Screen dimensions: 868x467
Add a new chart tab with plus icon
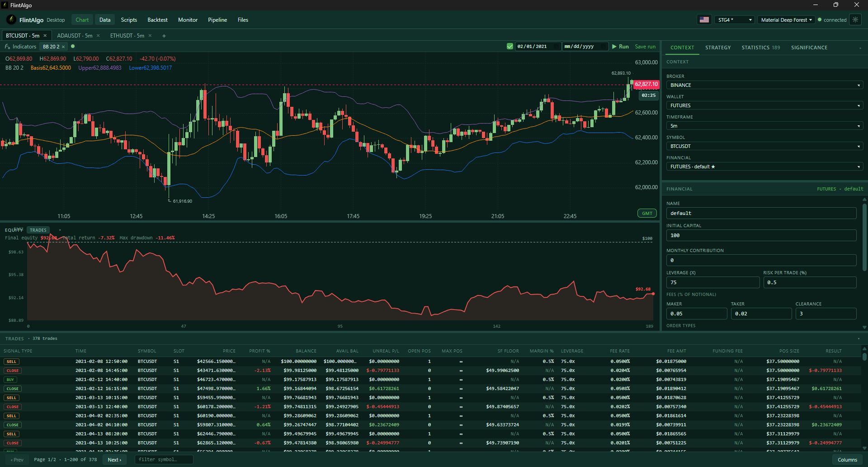tap(164, 36)
